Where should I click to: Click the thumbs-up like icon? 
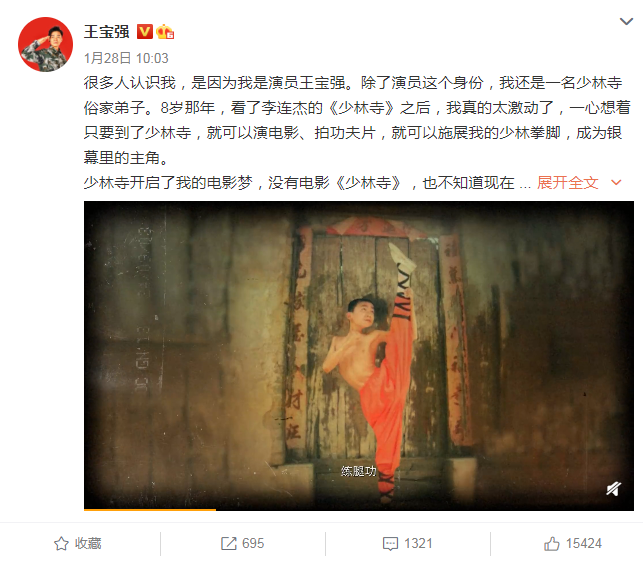552,544
